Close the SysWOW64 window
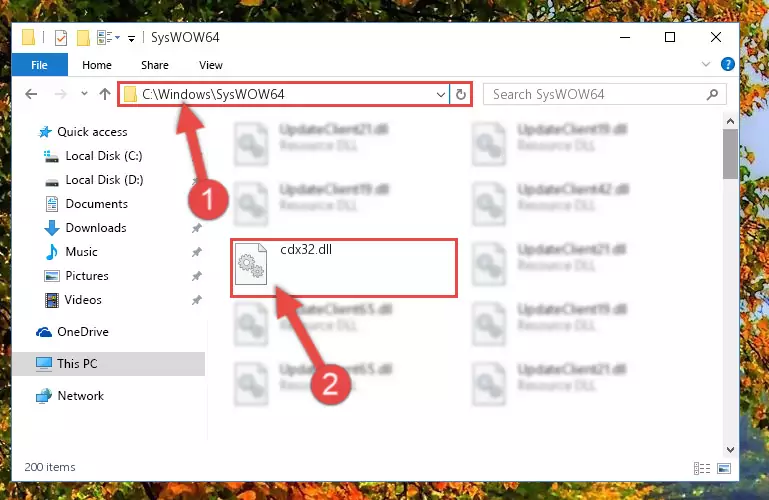The height and width of the screenshot is (500, 769). pos(716,37)
